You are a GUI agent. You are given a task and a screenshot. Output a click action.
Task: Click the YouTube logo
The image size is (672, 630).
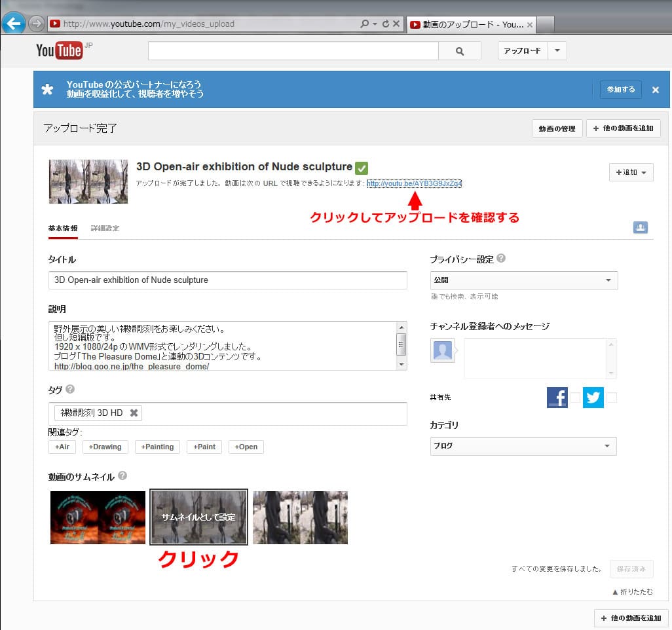[60, 50]
